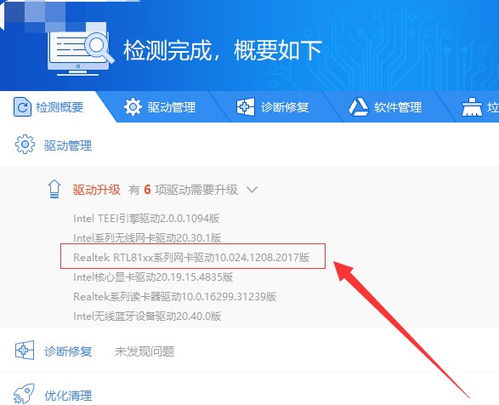The width and height of the screenshot is (499, 405).
Task: Open the 优化清理 section label
Action: [x=68, y=396]
